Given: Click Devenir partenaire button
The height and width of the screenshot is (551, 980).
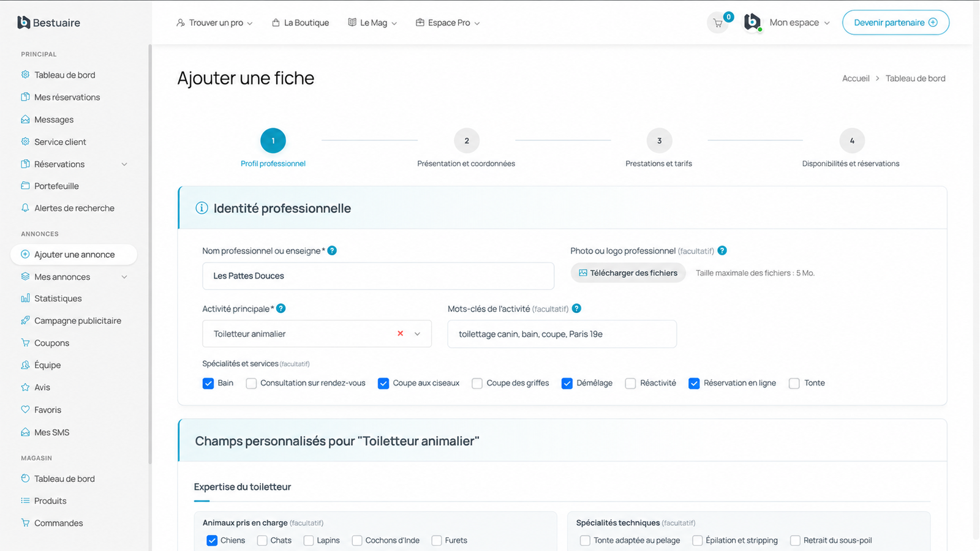Looking at the screenshot, I should coord(895,23).
